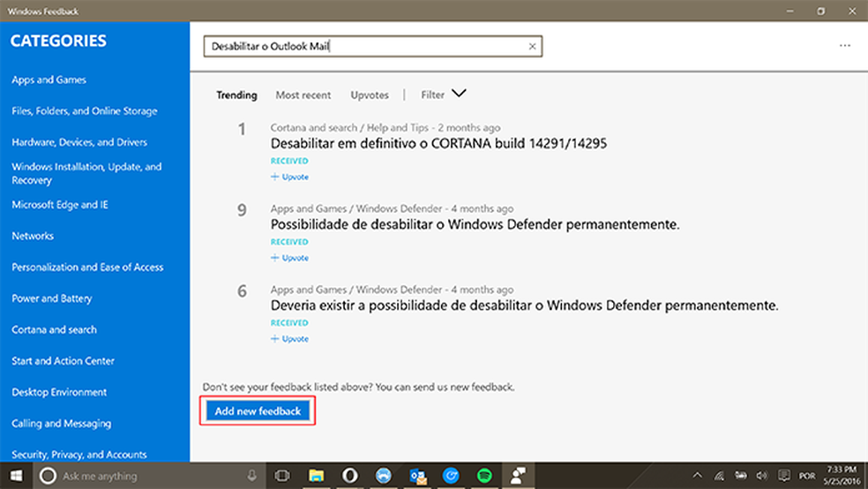Open the volume tray icon

pyautogui.click(x=762, y=476)
